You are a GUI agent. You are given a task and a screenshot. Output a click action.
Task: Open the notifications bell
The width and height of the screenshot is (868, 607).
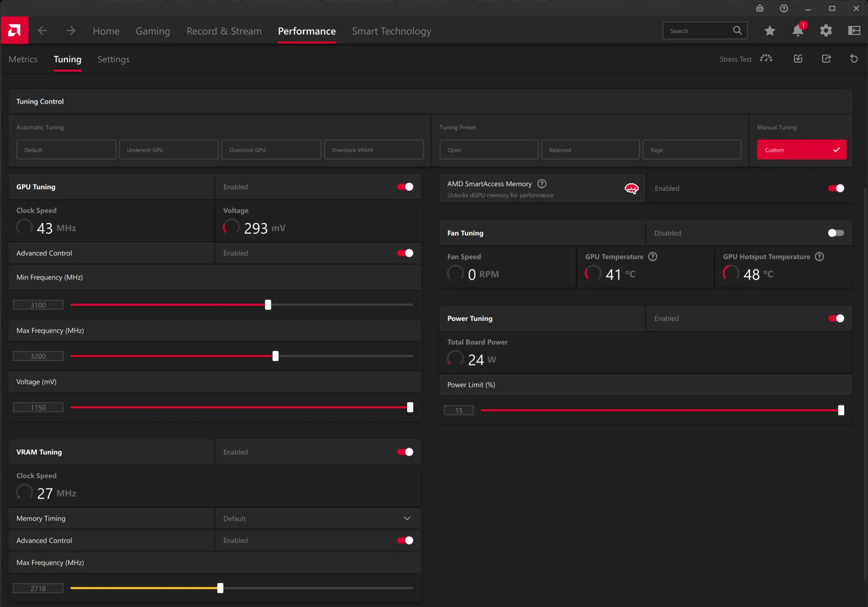[x=798, y=31]
